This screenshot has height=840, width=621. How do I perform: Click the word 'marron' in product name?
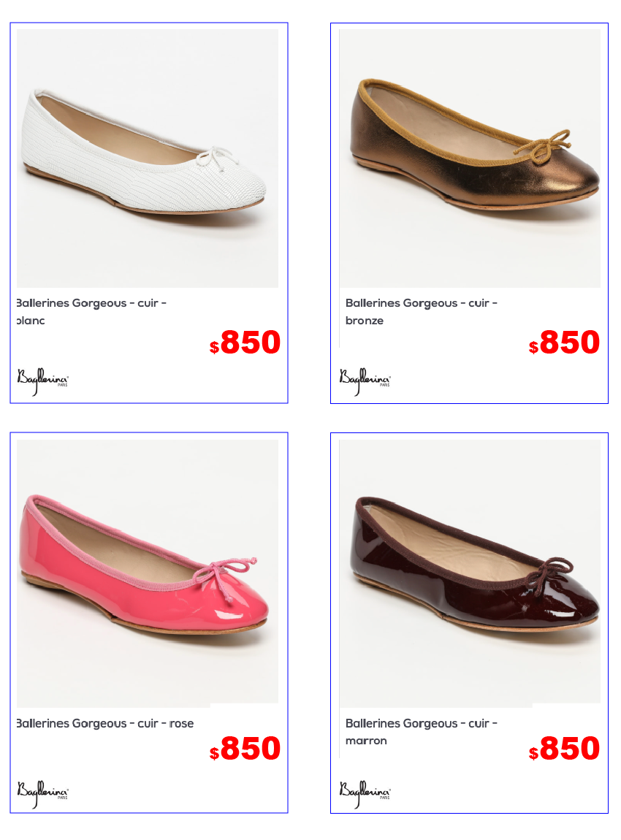366,741
